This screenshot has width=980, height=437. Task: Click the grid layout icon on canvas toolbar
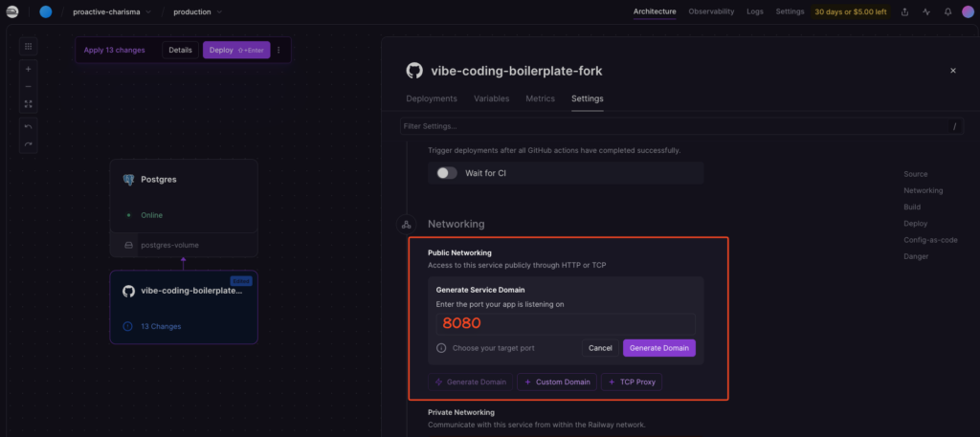click(x=28, y=46)
